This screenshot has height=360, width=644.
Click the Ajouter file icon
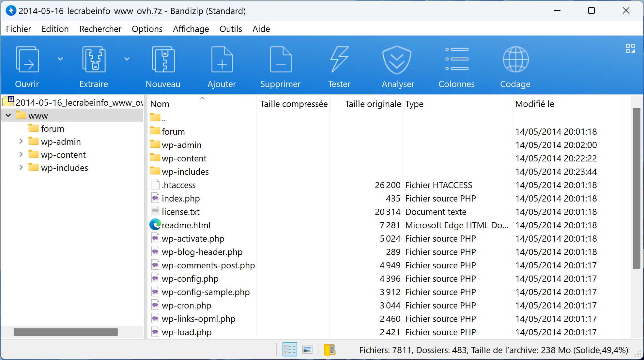pyautogui.click(x=222, y=59)
